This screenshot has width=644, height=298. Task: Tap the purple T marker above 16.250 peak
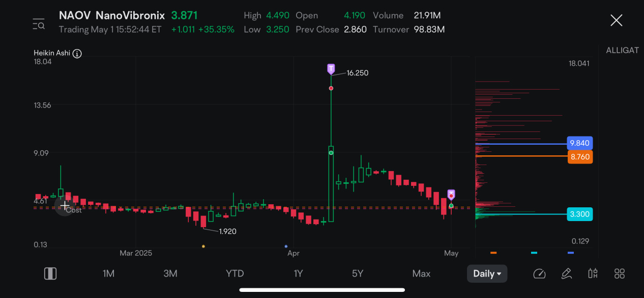(x=331, y=69)
